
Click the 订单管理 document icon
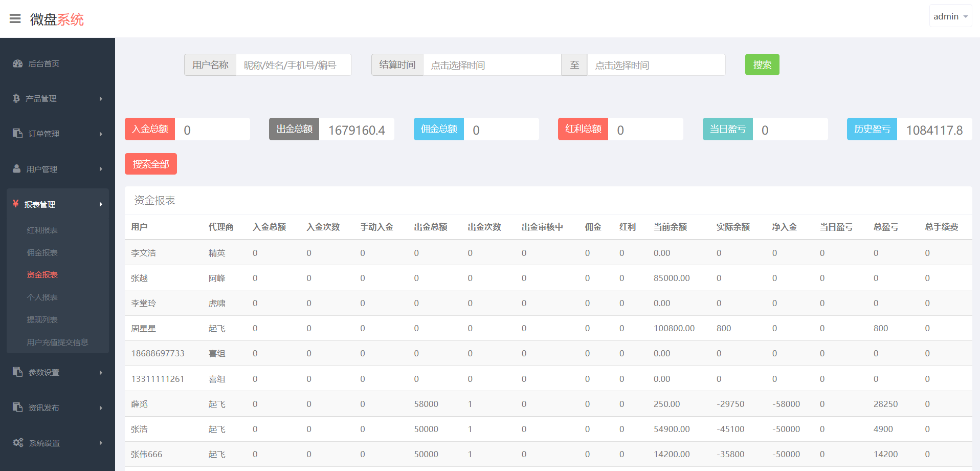18,133
